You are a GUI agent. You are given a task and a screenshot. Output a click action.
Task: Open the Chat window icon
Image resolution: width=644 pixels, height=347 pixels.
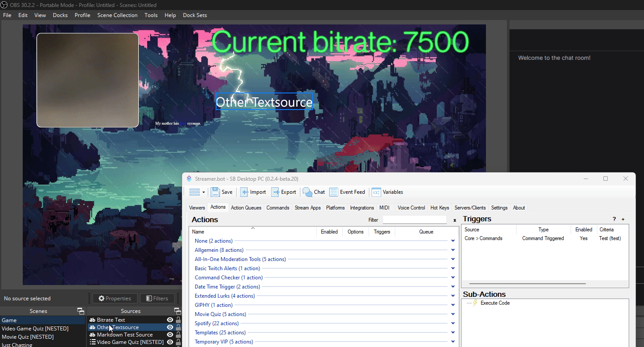click(x=307, y=192)
